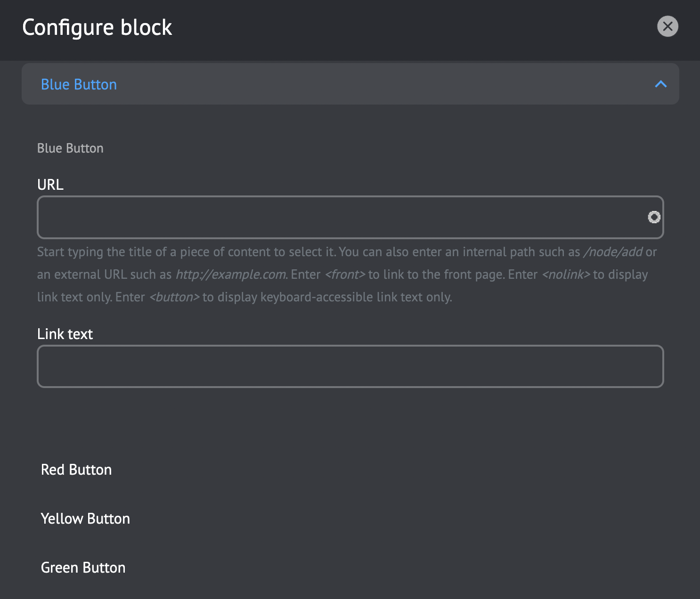Click inside the URL input field

click(x=330, y=217)
